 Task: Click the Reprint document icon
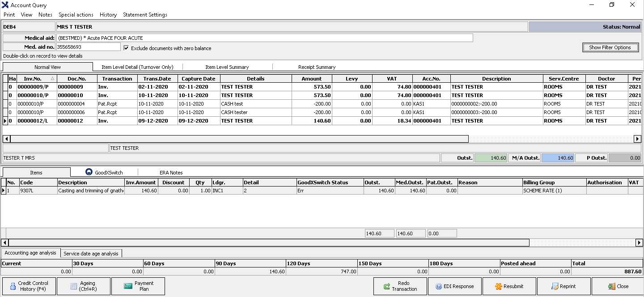pos(555,286)
